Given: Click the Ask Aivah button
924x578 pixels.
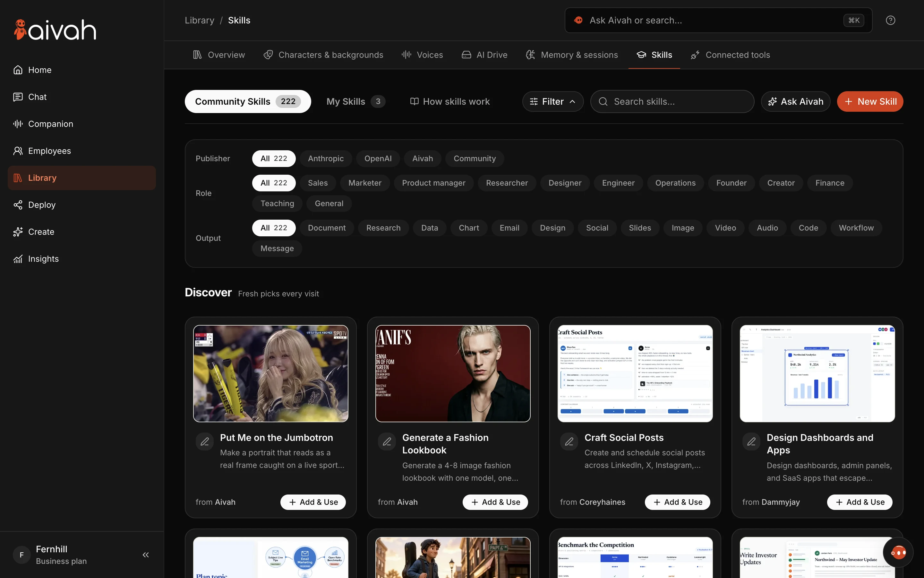Looking at the screenshot, I should pyautogui.click(x=795, y=101).
